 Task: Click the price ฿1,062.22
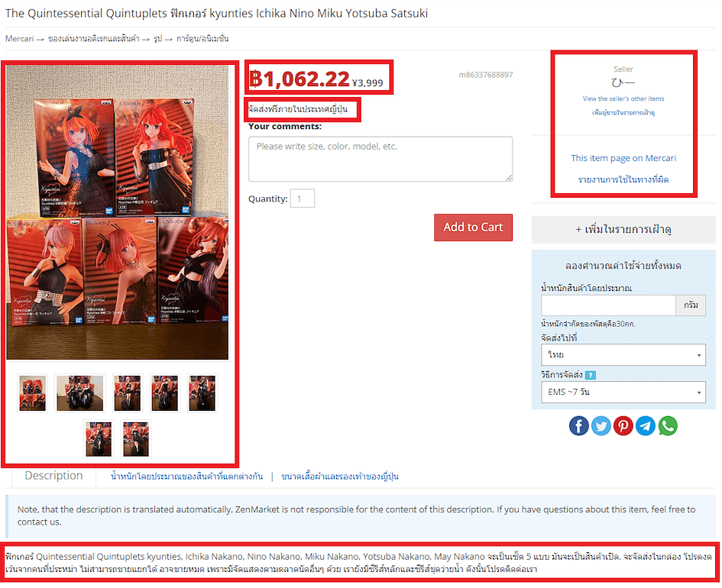pos(299,79)
